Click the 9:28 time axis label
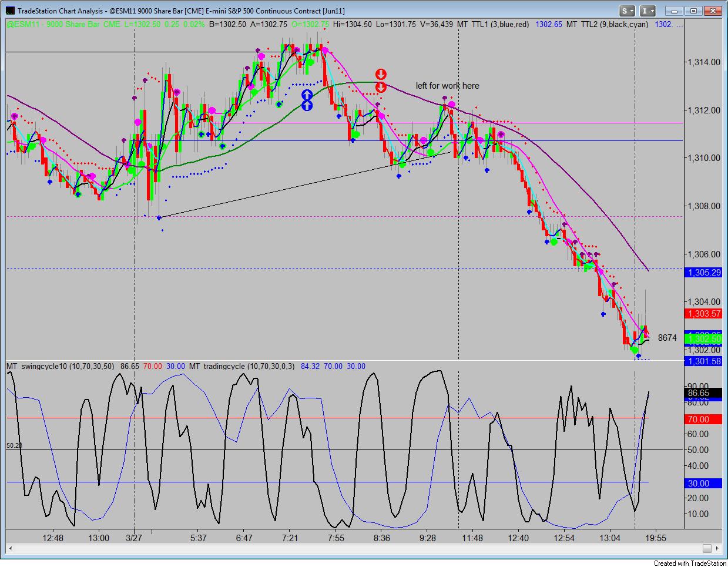Image resolution: width=728 pixels, height=567 pixels. [428, 538]
